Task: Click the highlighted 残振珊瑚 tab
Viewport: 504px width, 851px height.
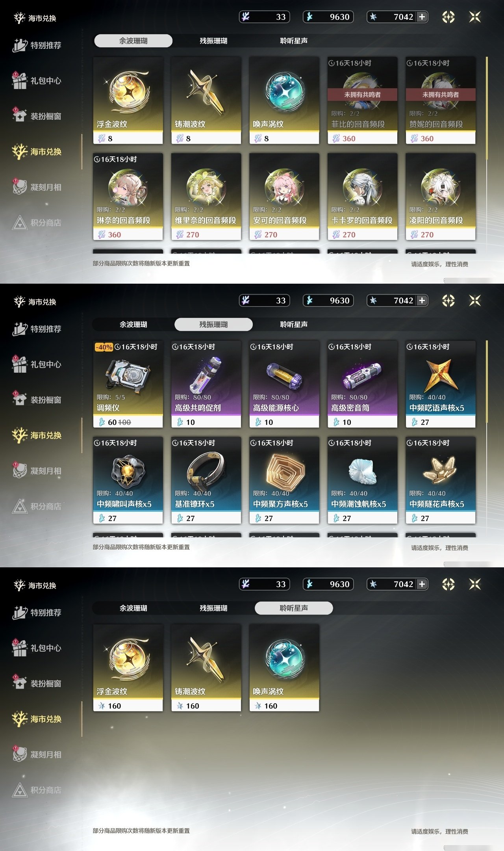Action: click(x=213, y=324)
